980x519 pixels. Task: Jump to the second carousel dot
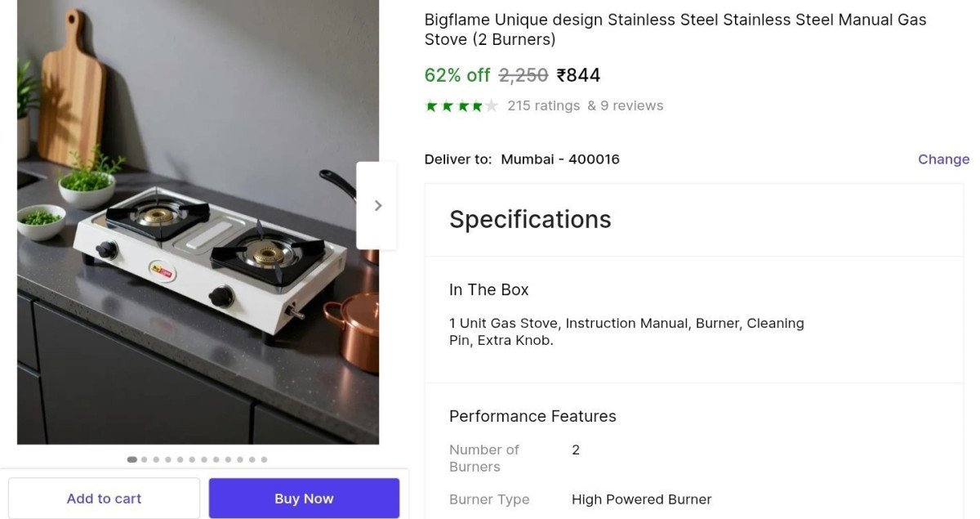pos(145,459)
